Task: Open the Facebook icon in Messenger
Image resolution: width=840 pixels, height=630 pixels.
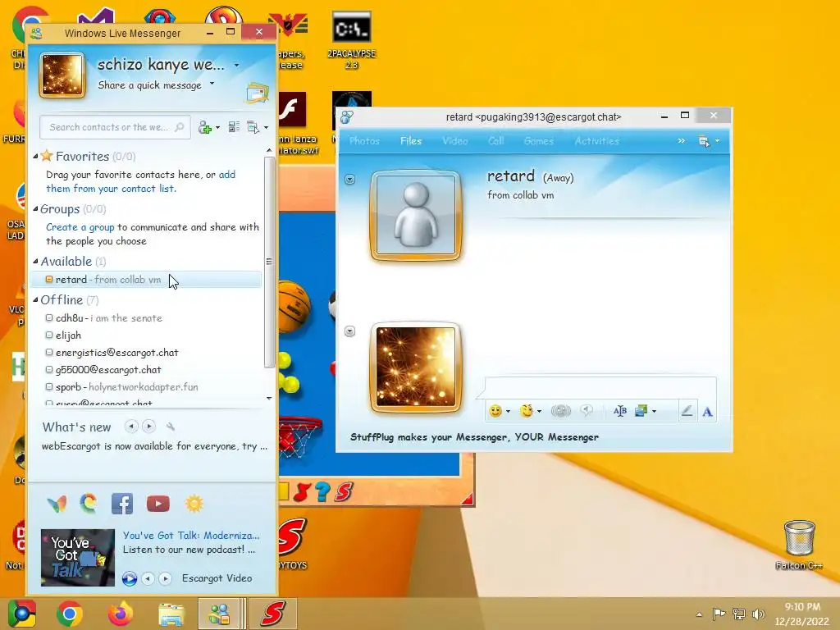Action: [122, 504]
